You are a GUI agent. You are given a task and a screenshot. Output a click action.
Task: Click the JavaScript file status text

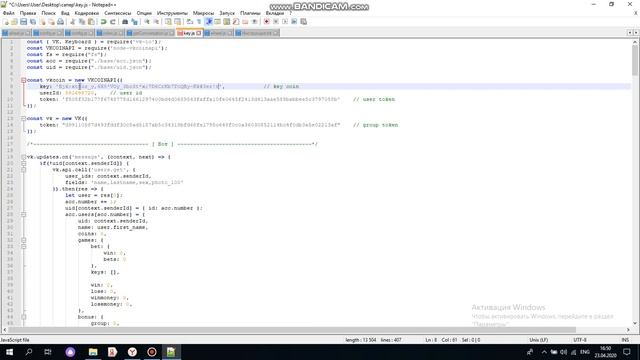point(15,340)
